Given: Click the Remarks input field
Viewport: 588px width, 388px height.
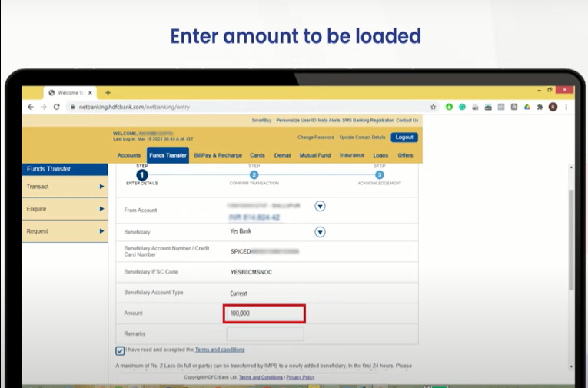Looking at the screenshot, I should 265,334.
